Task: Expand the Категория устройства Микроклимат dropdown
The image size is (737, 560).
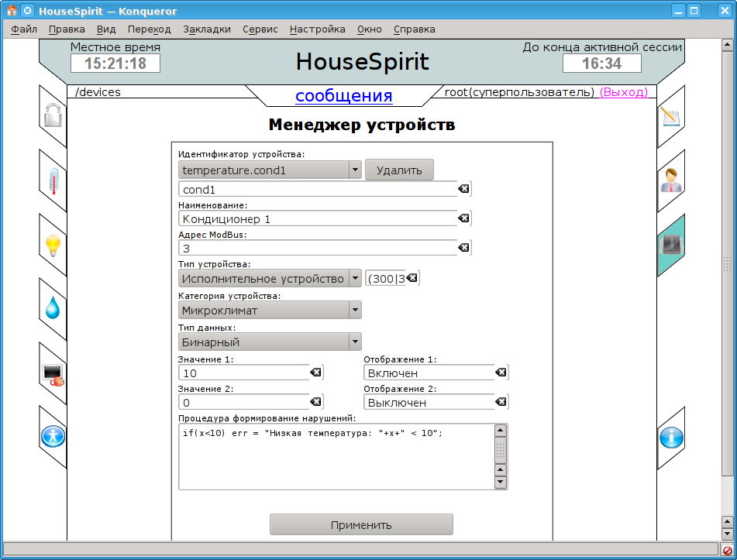Action: coord(354,310)
